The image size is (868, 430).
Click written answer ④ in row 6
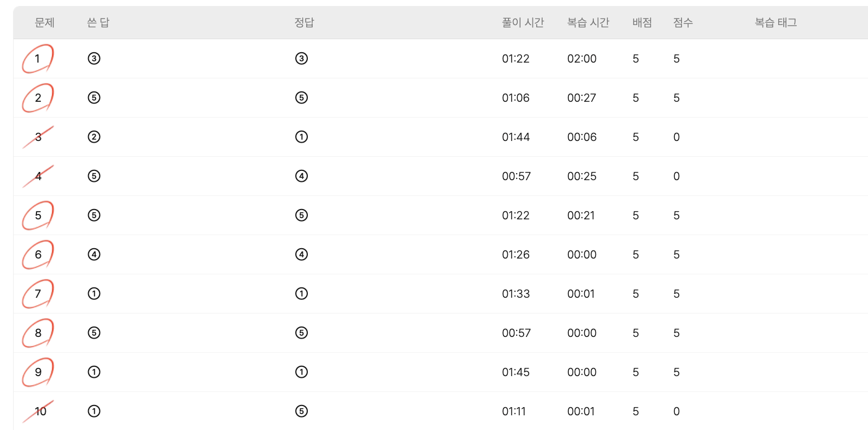94,254
